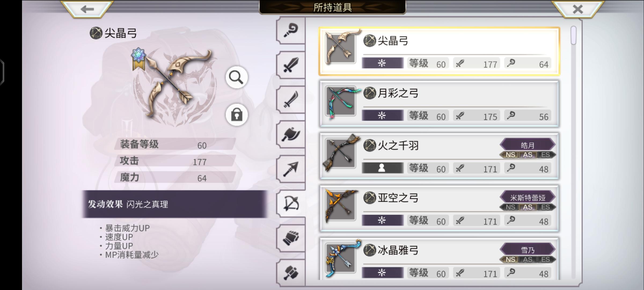Select the staff weapon category tab

click(x=291, y=30)
